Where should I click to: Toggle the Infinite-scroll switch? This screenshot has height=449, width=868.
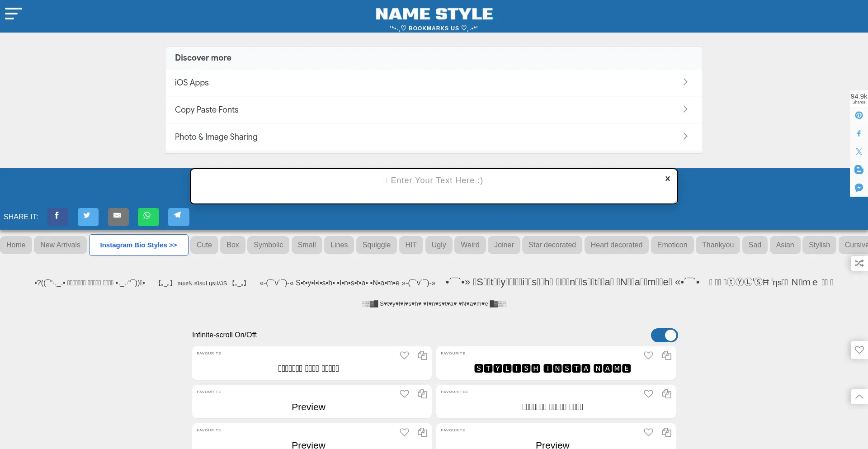664,335
